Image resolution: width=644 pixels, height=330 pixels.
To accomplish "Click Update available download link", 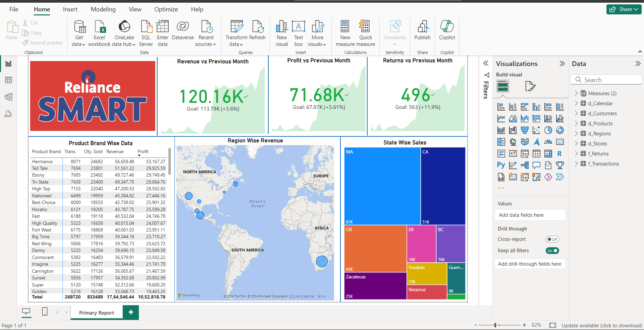I will point(602,325).
